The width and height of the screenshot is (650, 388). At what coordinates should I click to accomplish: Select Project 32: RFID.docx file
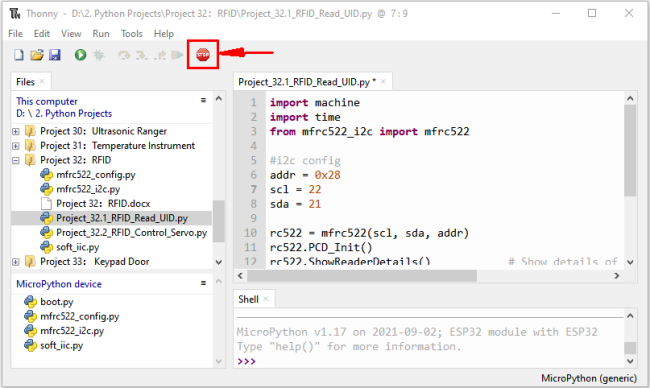click(103, 204)
